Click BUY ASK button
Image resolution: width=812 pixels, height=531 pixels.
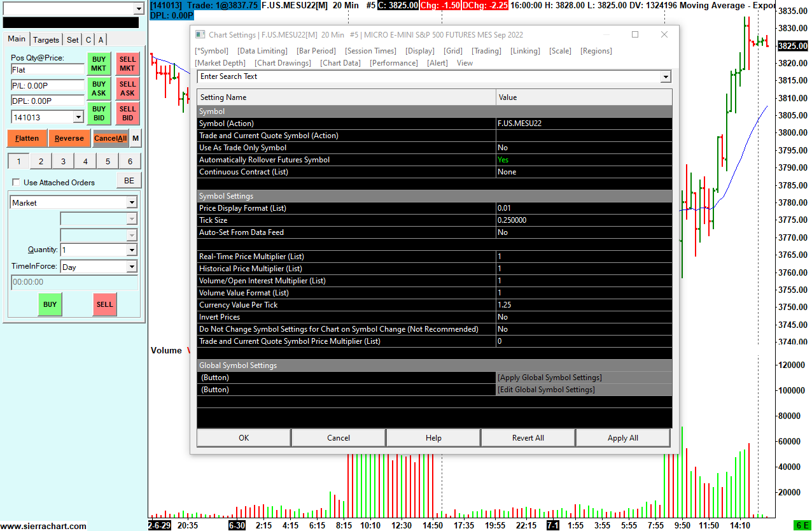pyautogui.click(x=99, y=88)
